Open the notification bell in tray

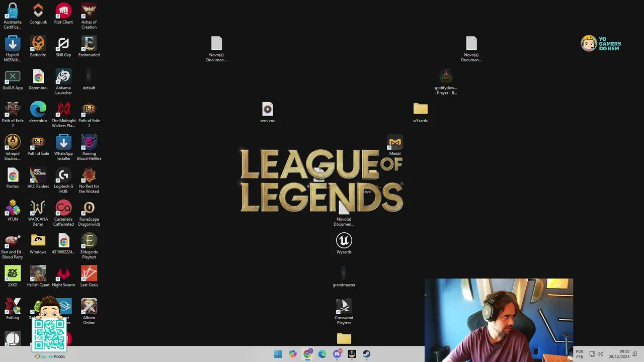pos(635,354)
